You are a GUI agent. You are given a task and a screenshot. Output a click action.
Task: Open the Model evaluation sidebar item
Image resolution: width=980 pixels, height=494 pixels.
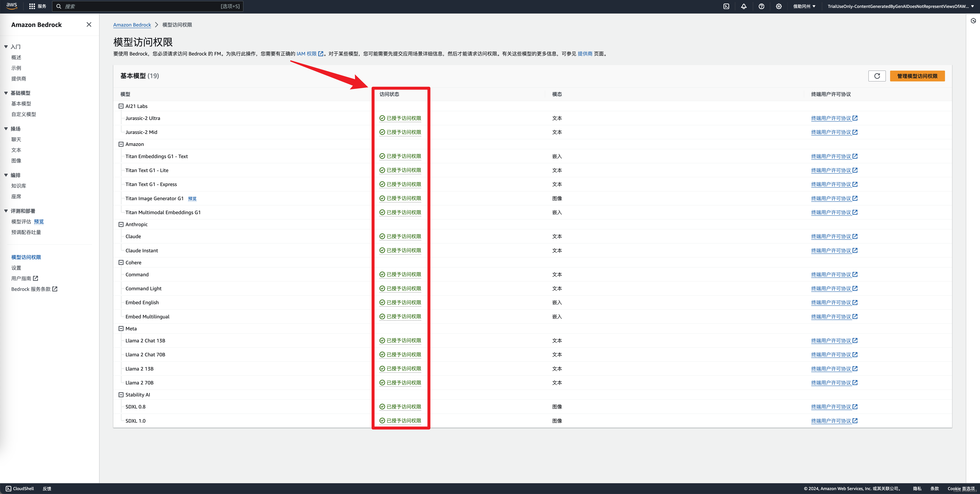click(21, 222)
